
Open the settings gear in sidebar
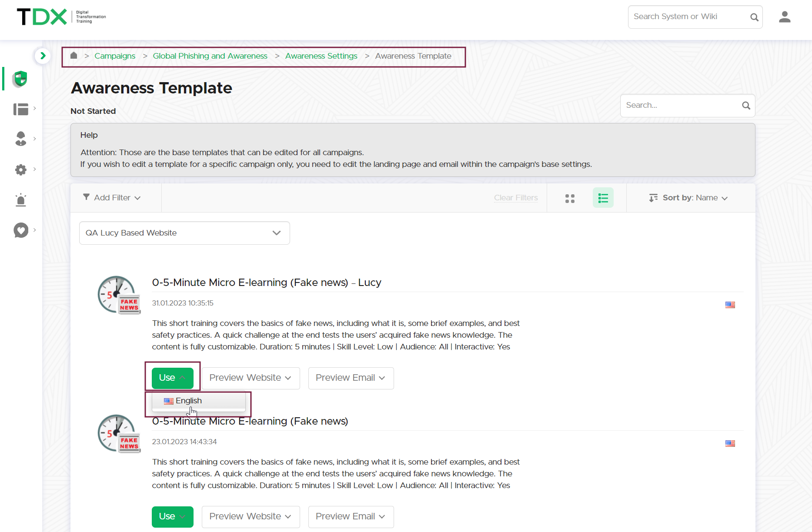[x=21, y=170]
